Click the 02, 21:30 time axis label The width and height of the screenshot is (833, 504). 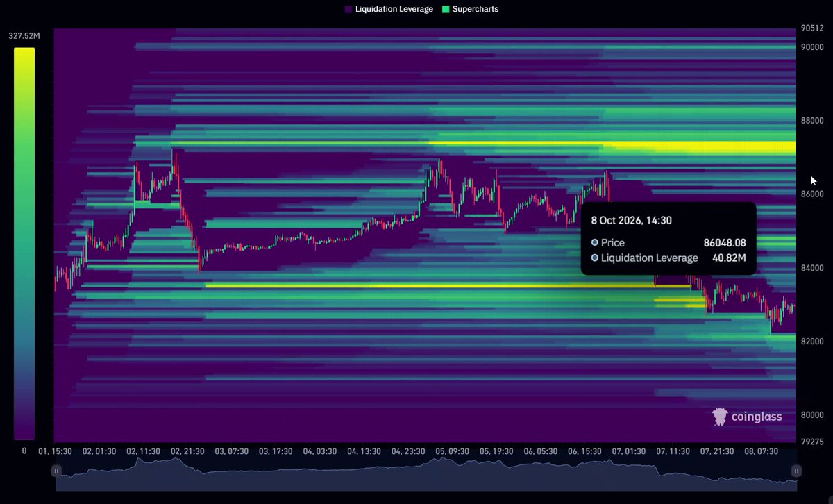point(187,451)
